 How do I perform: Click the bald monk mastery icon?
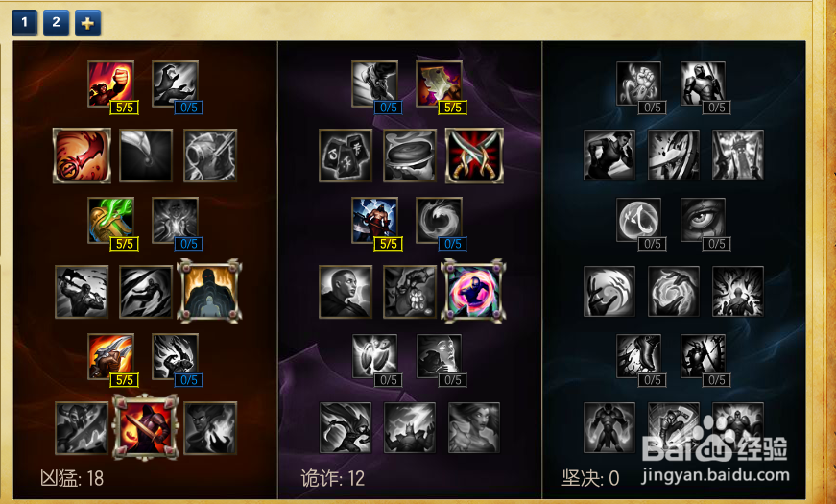(346, 292)
